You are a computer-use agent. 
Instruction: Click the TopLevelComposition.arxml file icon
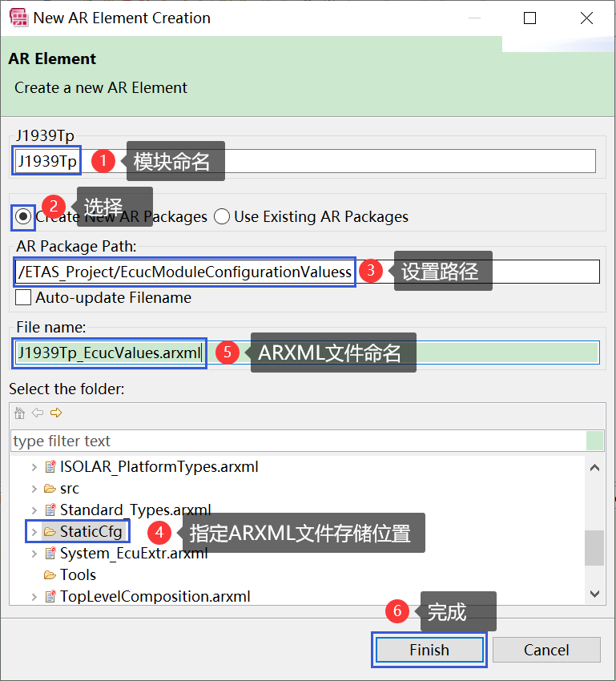point(50,596)
